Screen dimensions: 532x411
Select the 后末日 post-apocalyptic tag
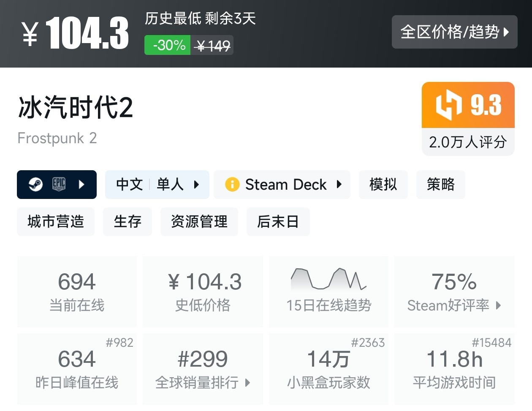tap(278, 222)
